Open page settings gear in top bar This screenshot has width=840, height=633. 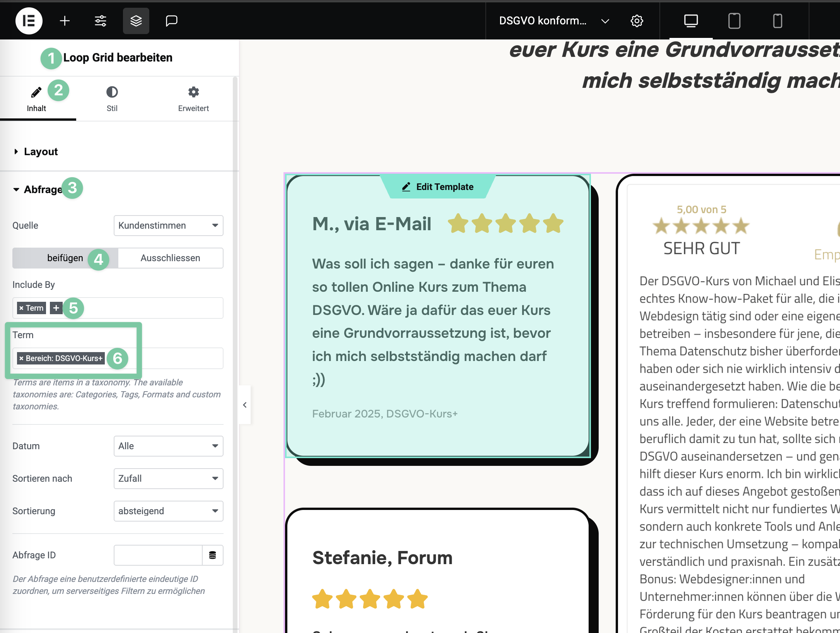coord(637,21)
